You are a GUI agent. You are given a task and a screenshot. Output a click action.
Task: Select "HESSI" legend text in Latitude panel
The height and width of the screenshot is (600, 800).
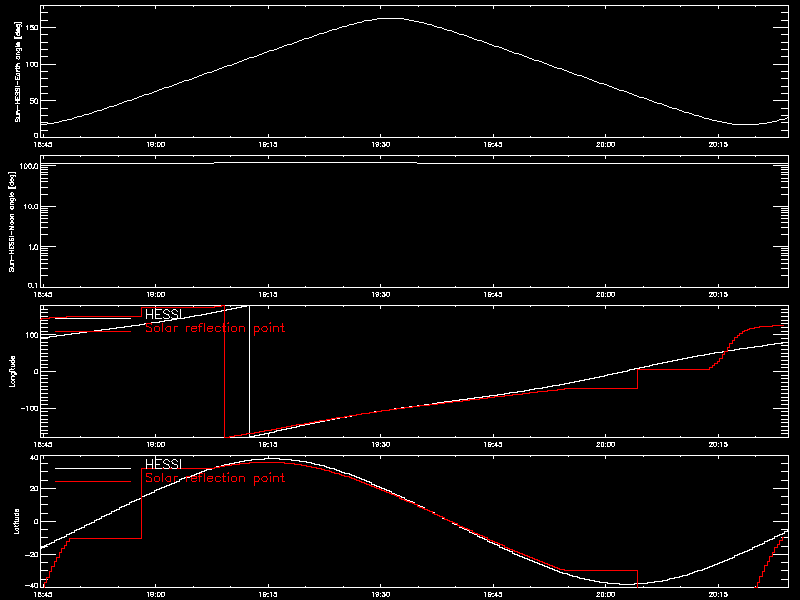163,464
